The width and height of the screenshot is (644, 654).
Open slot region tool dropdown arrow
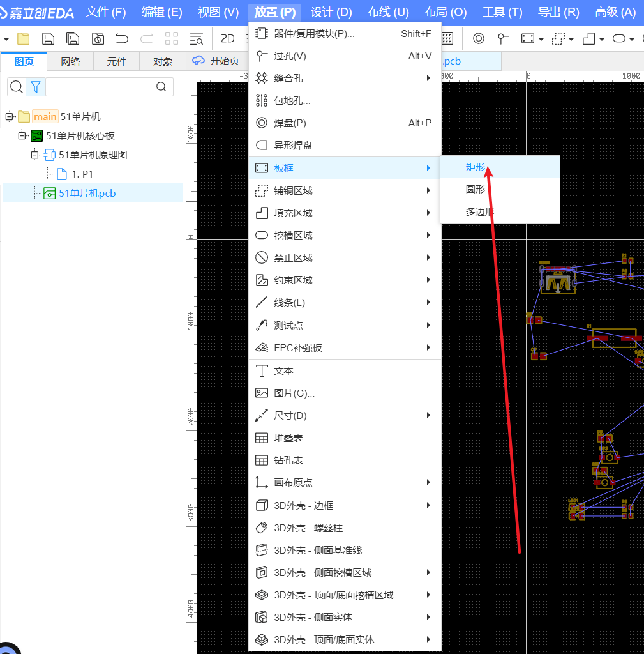click(x=632, y=39)
